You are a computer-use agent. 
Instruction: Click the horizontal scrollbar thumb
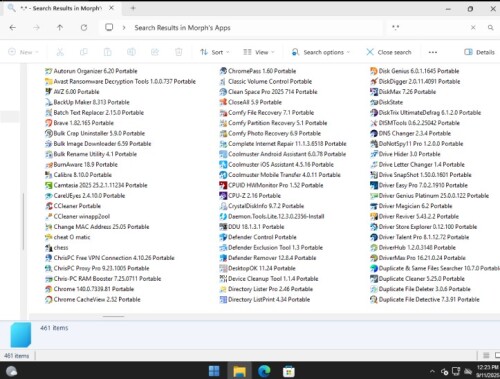(x=113, y=316)
